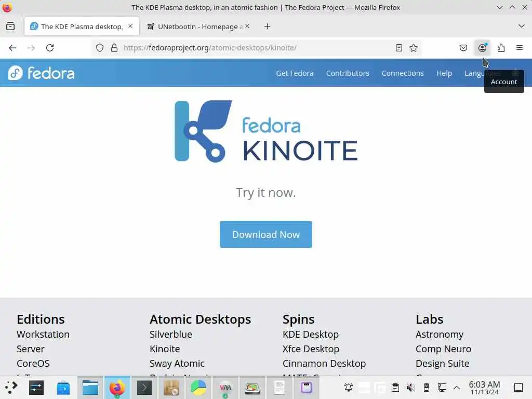Select the KDE Plasma desktop tab

tap(82, 26)
